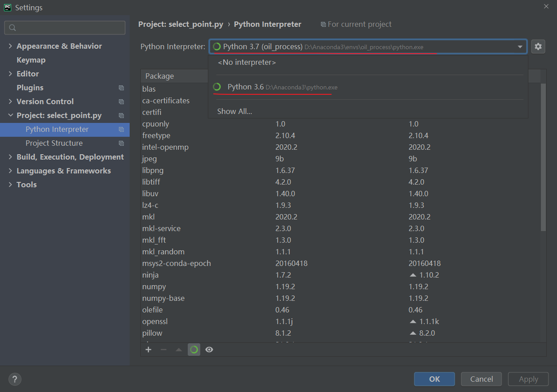Expand Appearance & Behavior section
The width and height of the screenshot is (557, 392).
[11, 46]
